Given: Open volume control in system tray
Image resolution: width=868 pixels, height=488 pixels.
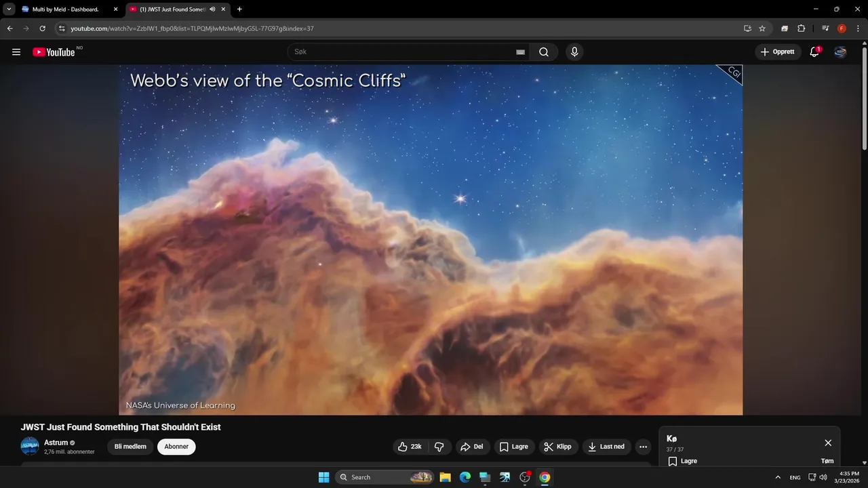Looking at the screenshot, I should pyautogui.click(x=823, y=477).
